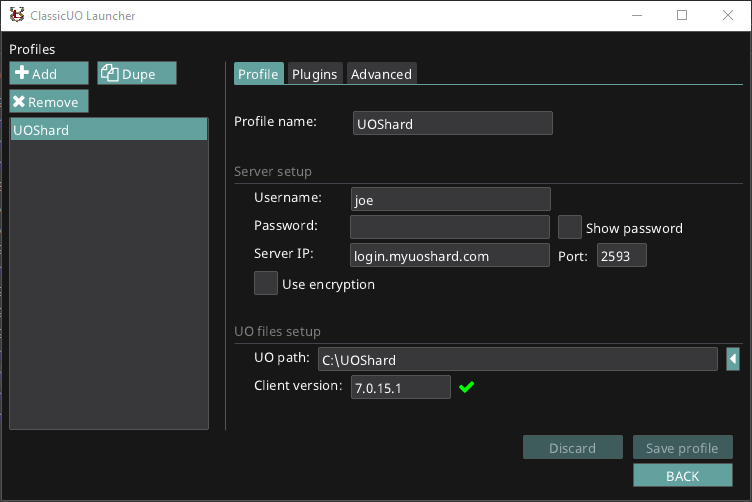Viewport: 752px width, 502px height.
Task: Click the Server setup section heading
Action: [x=273, y=171]
